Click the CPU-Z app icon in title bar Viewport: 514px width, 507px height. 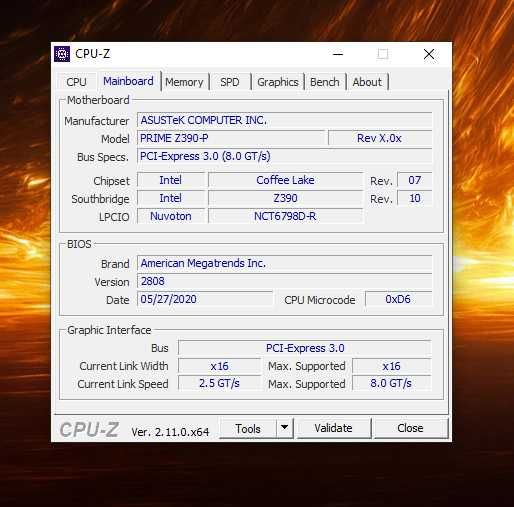click(x=62, y=54)
